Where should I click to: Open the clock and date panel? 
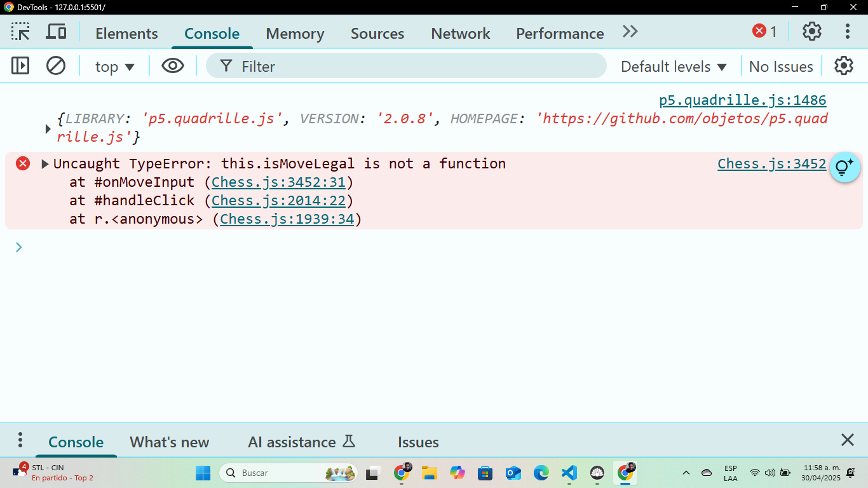click(x=820, y=473)
